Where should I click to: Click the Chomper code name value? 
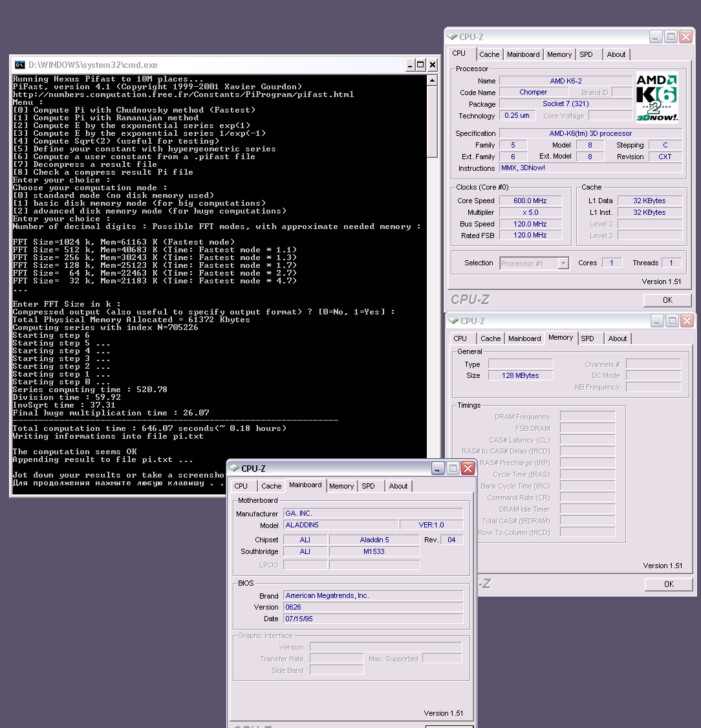pos(533,93)
